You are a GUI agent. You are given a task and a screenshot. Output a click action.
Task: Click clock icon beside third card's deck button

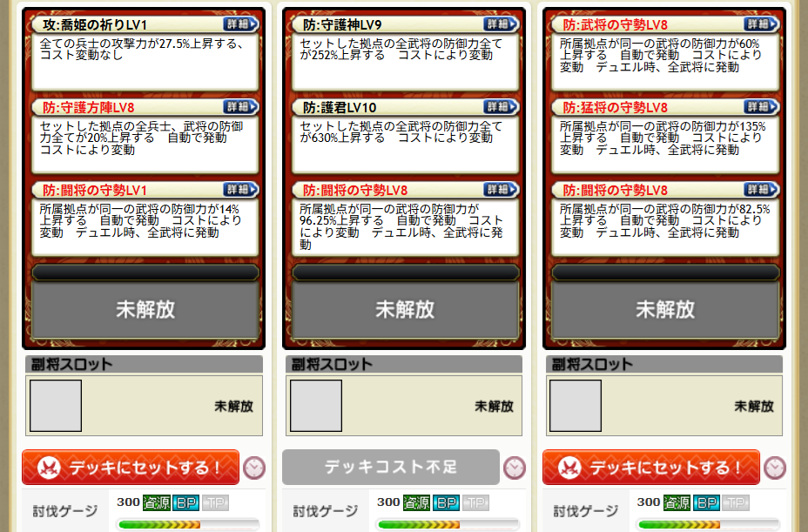point(775,468)
